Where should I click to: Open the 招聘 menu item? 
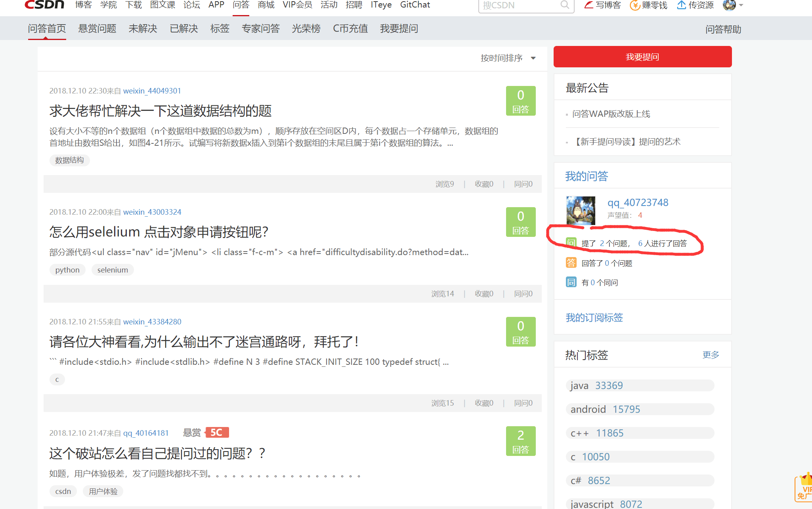pyautogui.click(x=354, y=5)
